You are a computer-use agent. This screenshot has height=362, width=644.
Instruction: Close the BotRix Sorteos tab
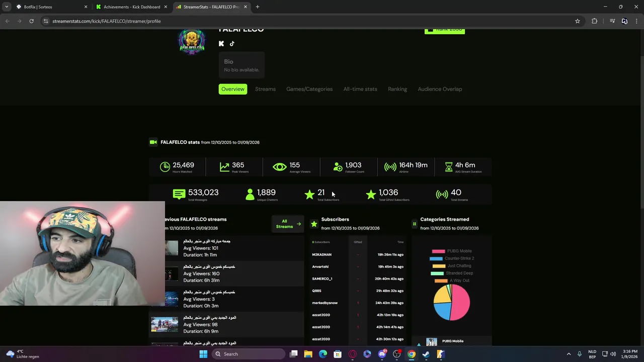coord(86,7)
